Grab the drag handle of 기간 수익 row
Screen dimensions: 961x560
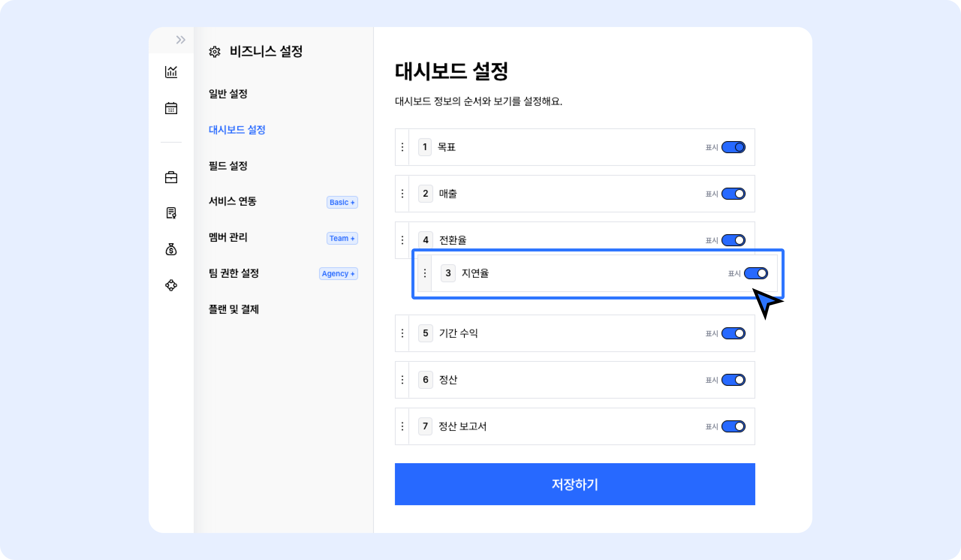click(402, 333)
